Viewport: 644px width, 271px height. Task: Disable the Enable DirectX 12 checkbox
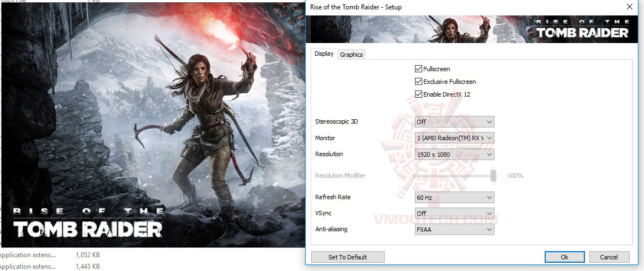coord(418,94)
